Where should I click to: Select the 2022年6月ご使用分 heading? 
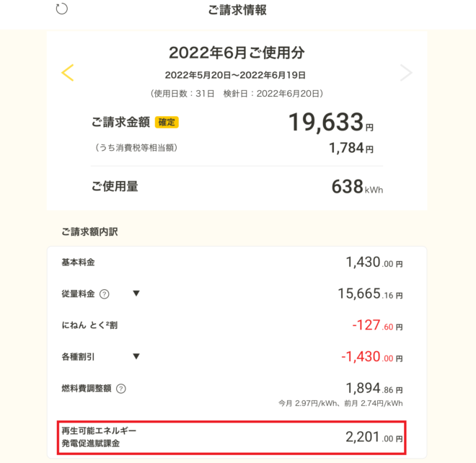coord(237,53)
